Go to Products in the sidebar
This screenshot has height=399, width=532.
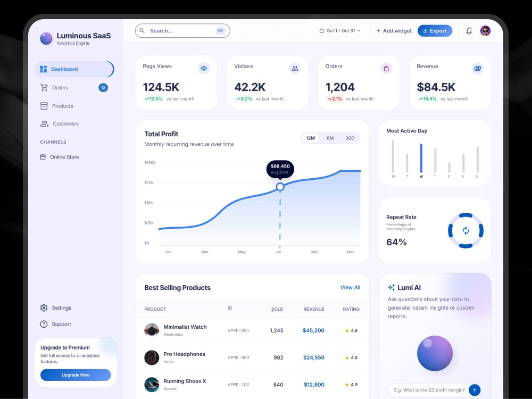[x=74, y=106]
